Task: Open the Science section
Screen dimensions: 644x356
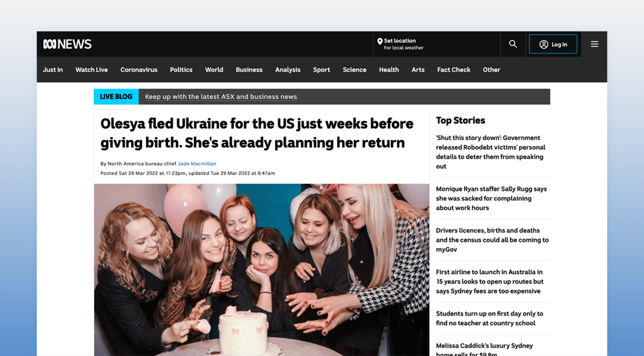Action: pos(355,70)
